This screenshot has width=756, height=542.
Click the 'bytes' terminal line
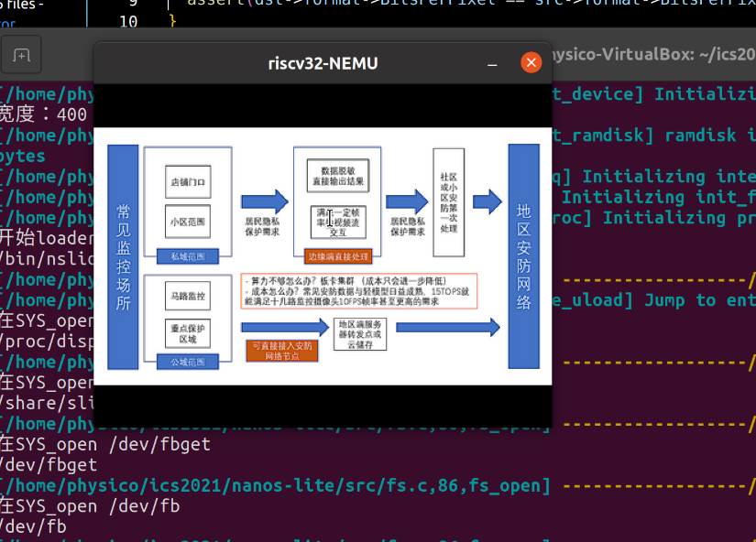pos(22,156)
